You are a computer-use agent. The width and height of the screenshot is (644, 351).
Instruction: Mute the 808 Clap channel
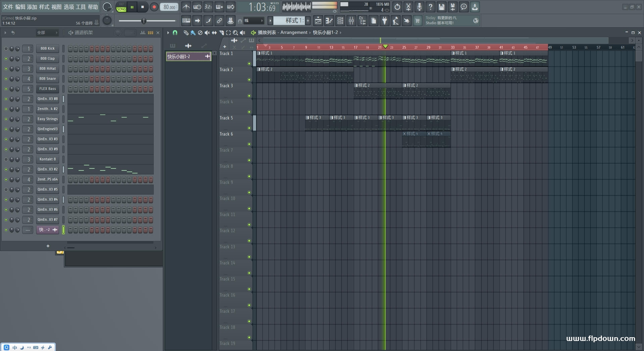click(6, 59)
